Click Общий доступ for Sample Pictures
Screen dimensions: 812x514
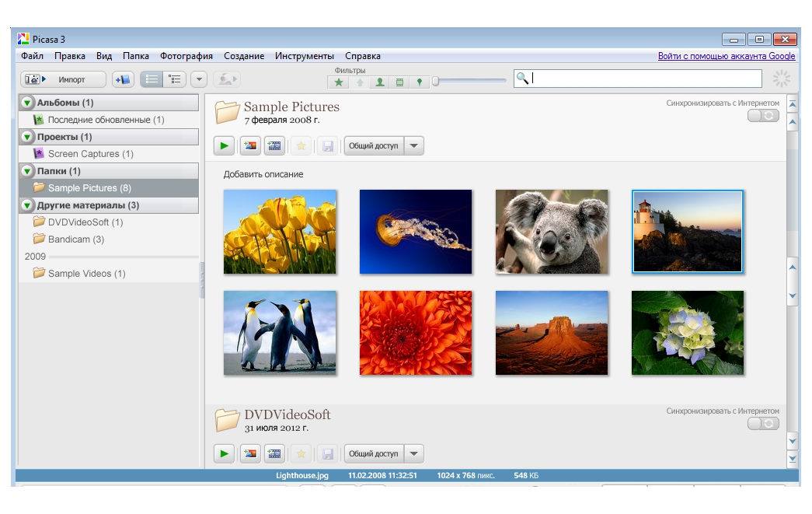click(374, 145)
